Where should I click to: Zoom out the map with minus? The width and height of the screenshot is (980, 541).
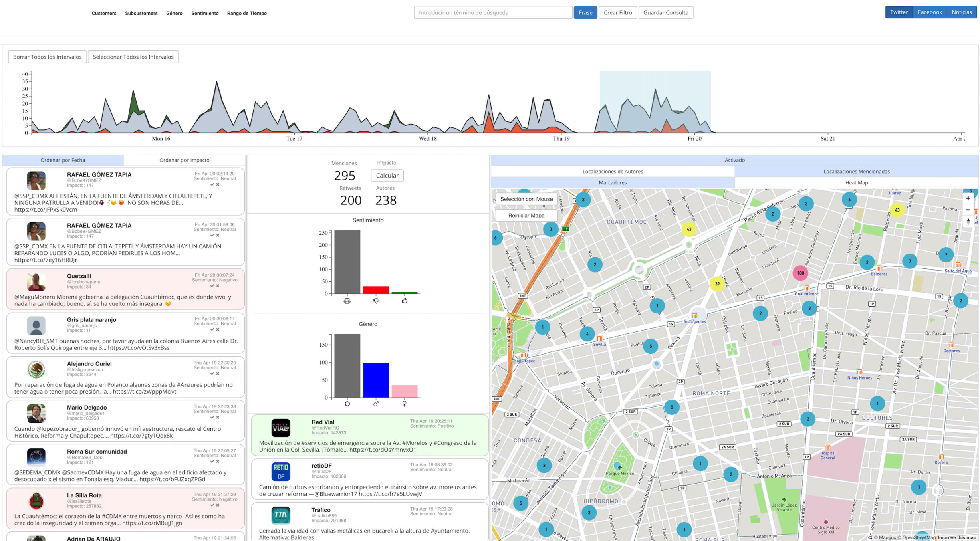968,210
